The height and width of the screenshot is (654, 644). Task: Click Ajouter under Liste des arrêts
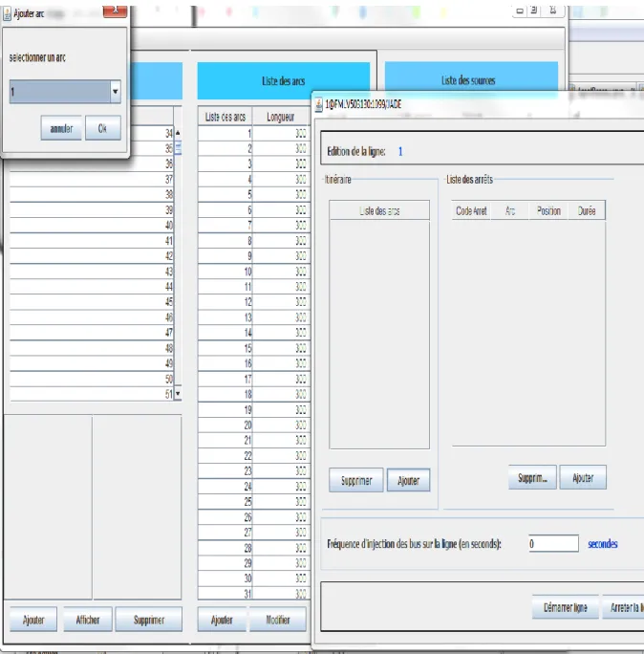(x=583, y=477)
